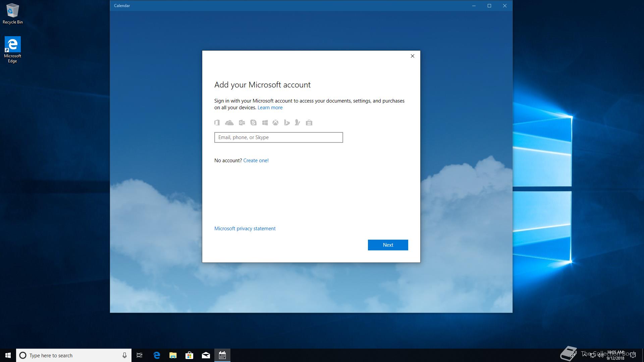Minimize the Calendar window

(474, 6)
